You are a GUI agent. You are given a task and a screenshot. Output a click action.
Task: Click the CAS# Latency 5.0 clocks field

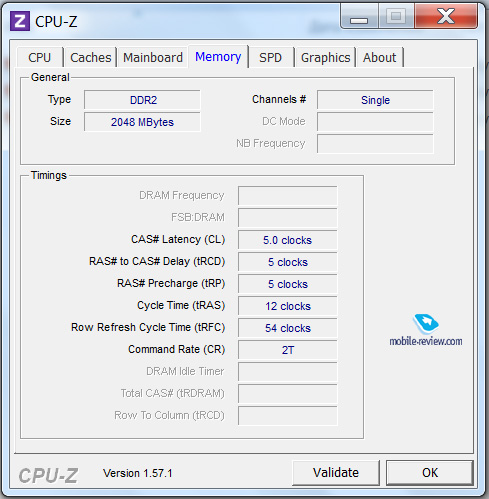[x=288, y=240]
